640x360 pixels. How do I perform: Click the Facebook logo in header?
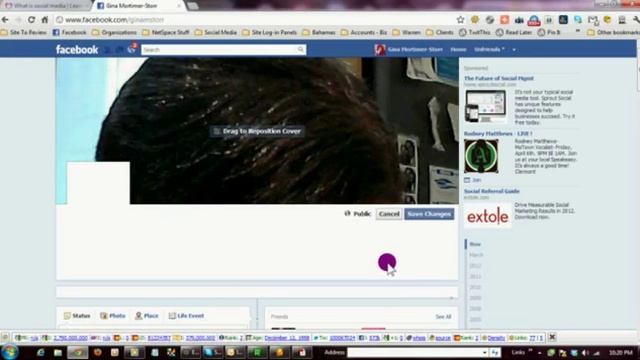(77, 50)
